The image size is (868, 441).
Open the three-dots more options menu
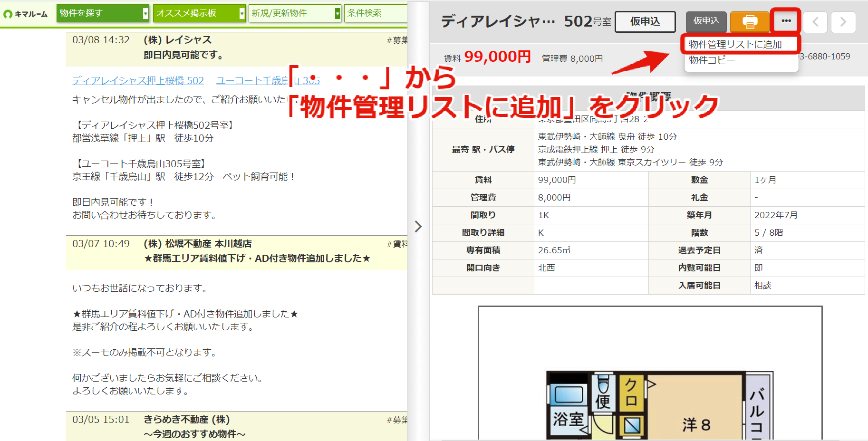[x=786, y=21]
